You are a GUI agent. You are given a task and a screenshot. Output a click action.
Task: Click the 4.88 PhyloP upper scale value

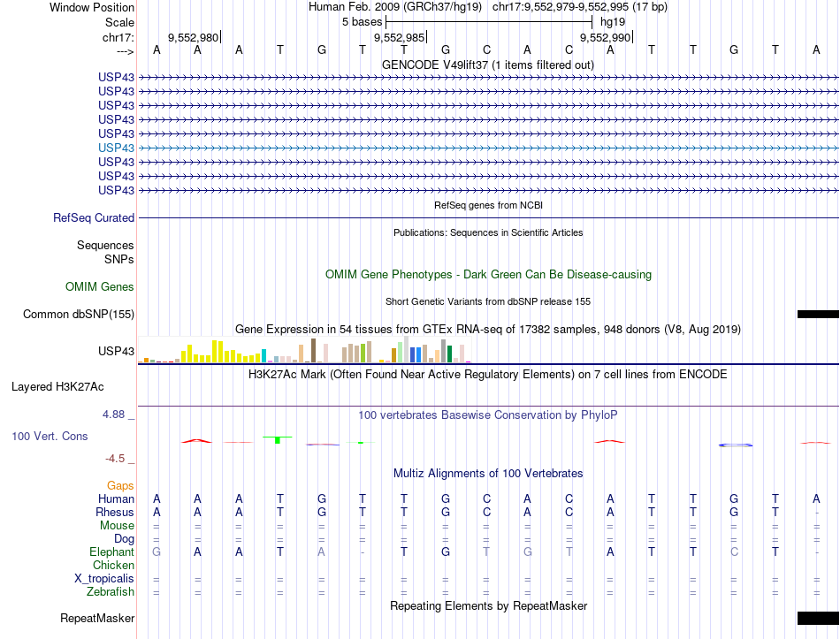113,414
